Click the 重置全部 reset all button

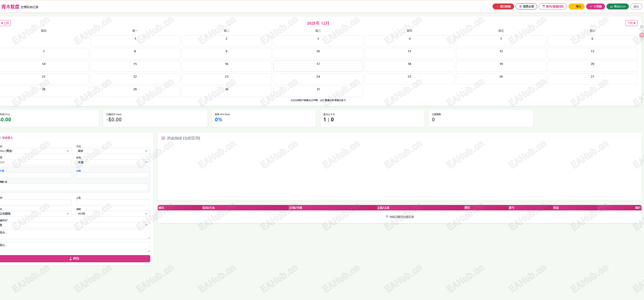[526, 6]
